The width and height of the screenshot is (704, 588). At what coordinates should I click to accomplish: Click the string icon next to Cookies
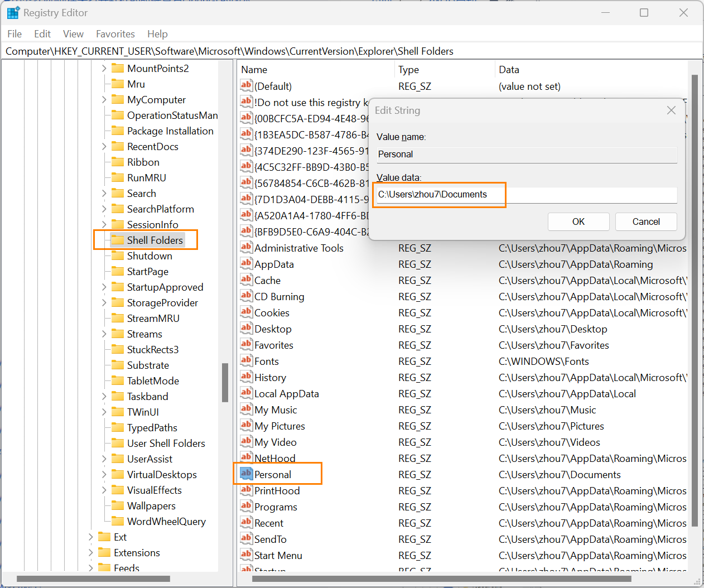pyautogui.click(x=246, y=312)
